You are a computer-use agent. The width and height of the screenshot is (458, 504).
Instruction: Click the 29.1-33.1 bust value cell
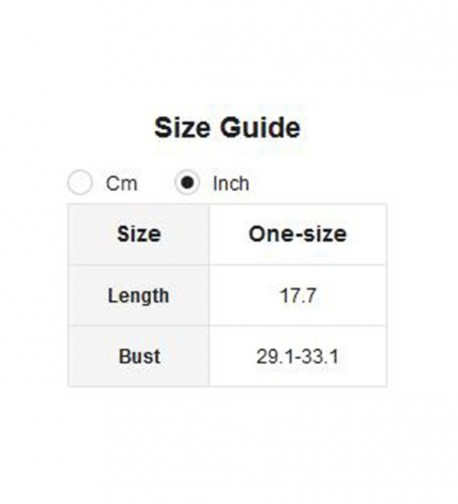298,356
